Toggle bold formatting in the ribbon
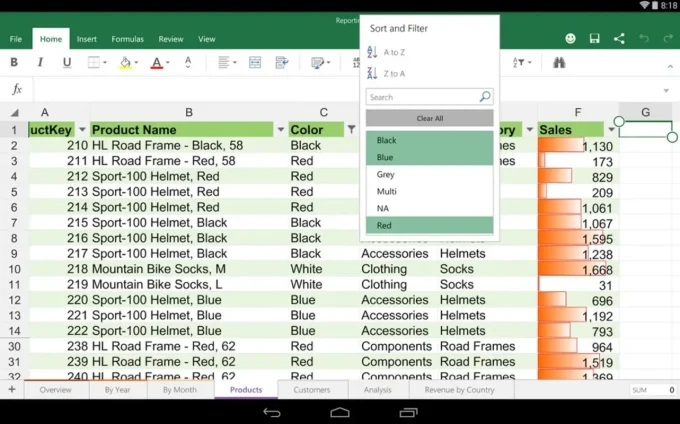 14,63
